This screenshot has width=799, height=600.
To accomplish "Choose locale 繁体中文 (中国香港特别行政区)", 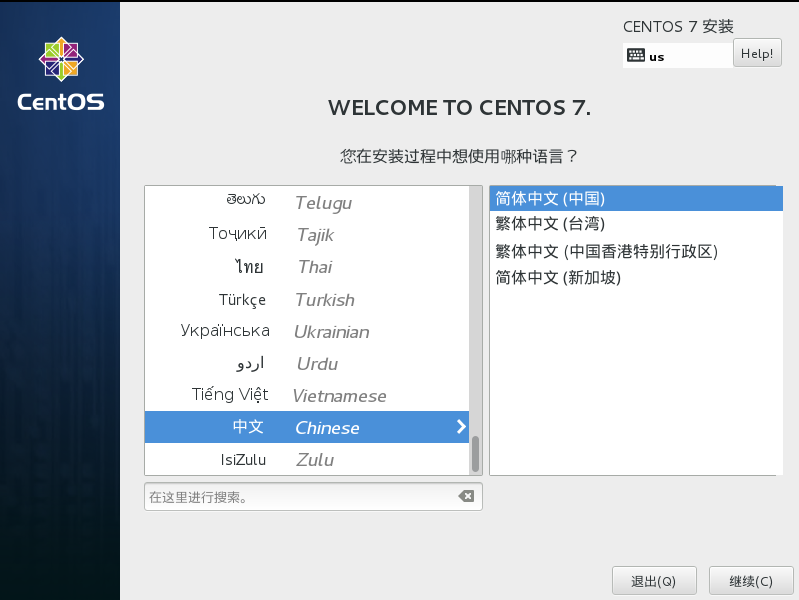I will (x=636, y=251).
